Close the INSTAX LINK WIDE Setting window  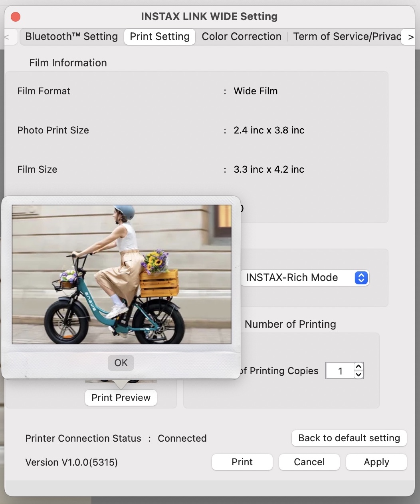(x=16, y=17)
